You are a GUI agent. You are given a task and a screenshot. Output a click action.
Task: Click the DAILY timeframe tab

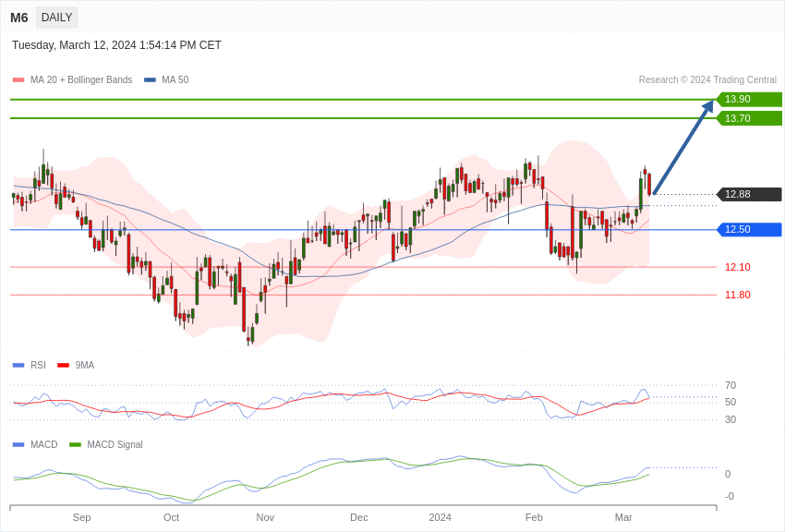[x=56, y=18]
